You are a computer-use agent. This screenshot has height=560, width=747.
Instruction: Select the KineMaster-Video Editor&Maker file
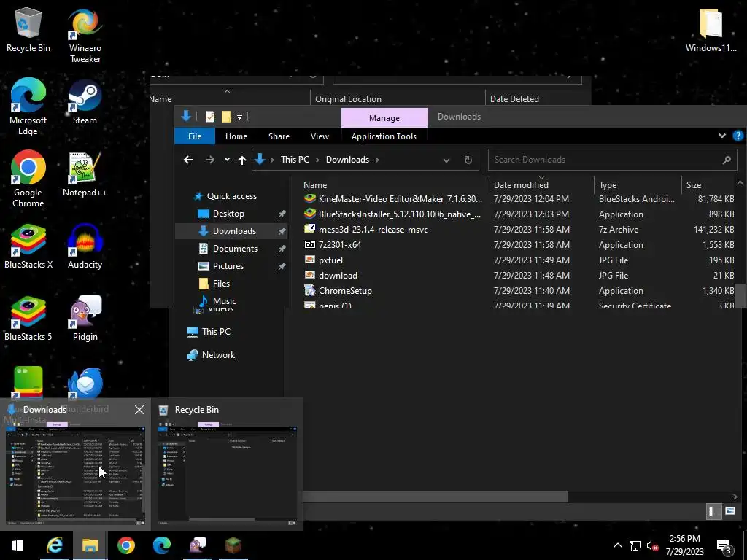click(400, 199)
